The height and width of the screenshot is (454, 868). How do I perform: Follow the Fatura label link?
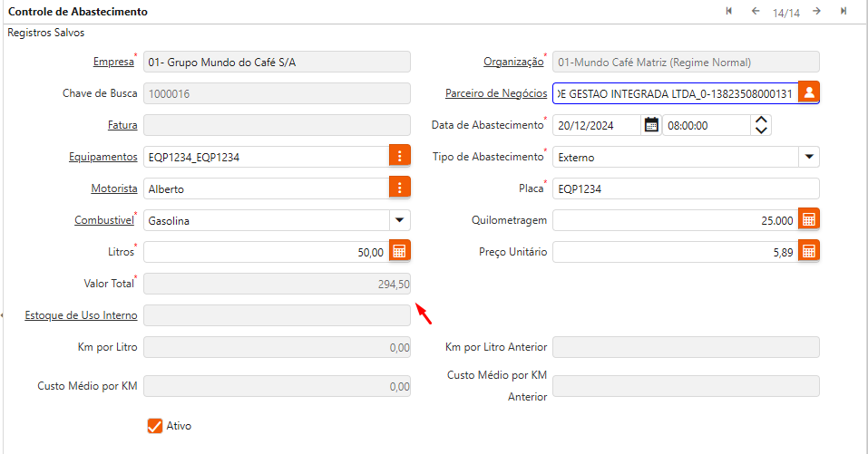[x=122, y=125]
